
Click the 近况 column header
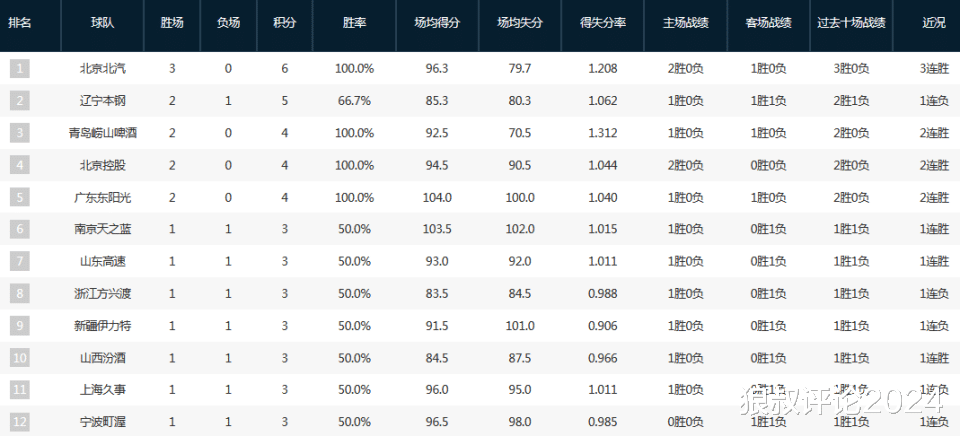[934, 24]
